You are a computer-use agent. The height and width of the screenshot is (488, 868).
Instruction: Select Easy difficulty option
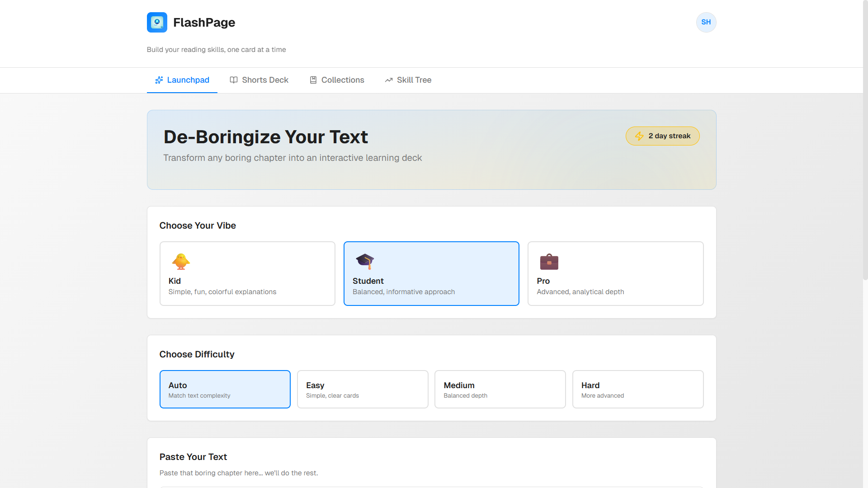(362, 389)
